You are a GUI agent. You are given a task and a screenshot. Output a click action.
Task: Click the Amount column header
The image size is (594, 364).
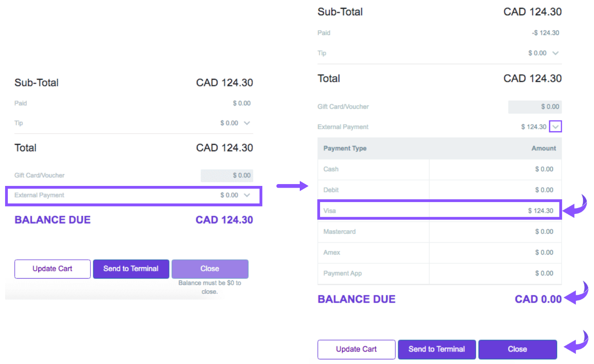pos(544,149)
